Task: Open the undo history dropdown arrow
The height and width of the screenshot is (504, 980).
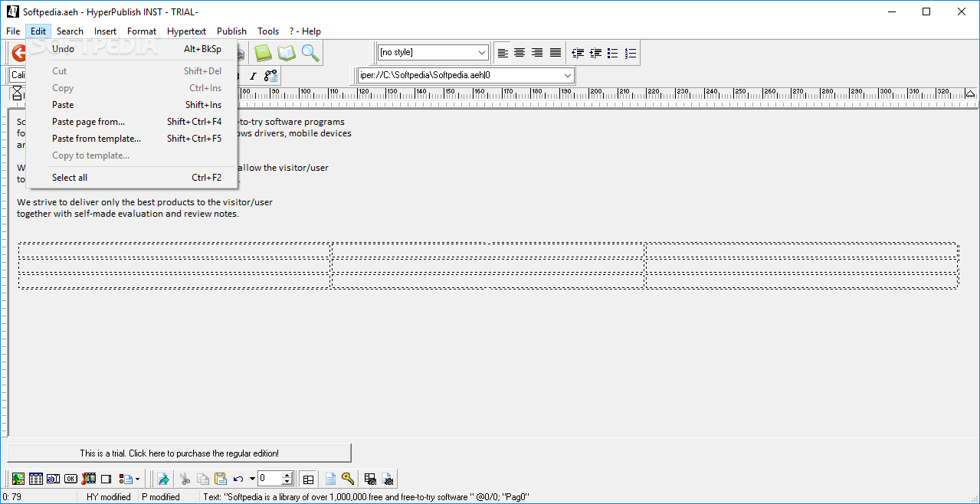Action: coord(252,479)
